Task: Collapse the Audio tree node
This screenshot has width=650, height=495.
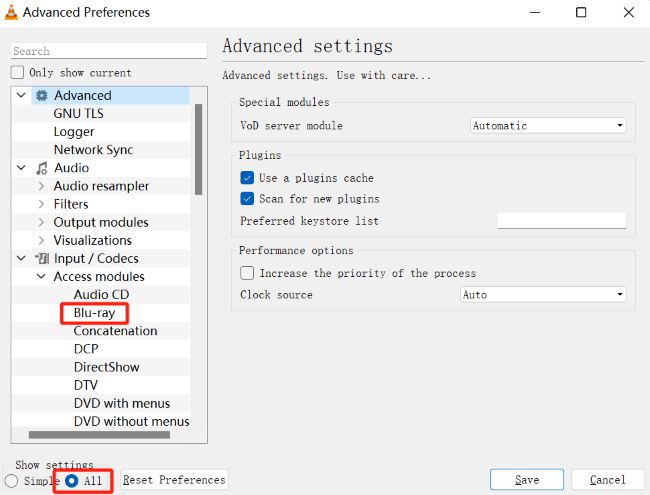Action: 21,168
